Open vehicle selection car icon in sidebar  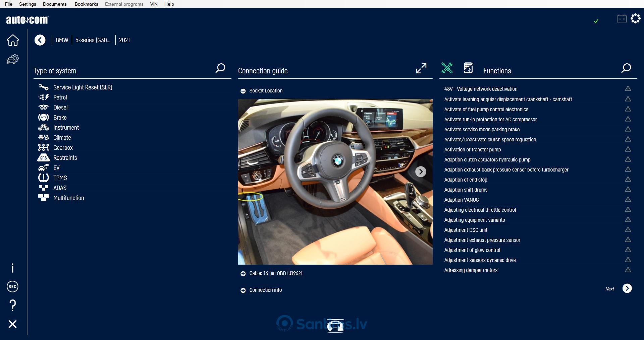(13, 60)
